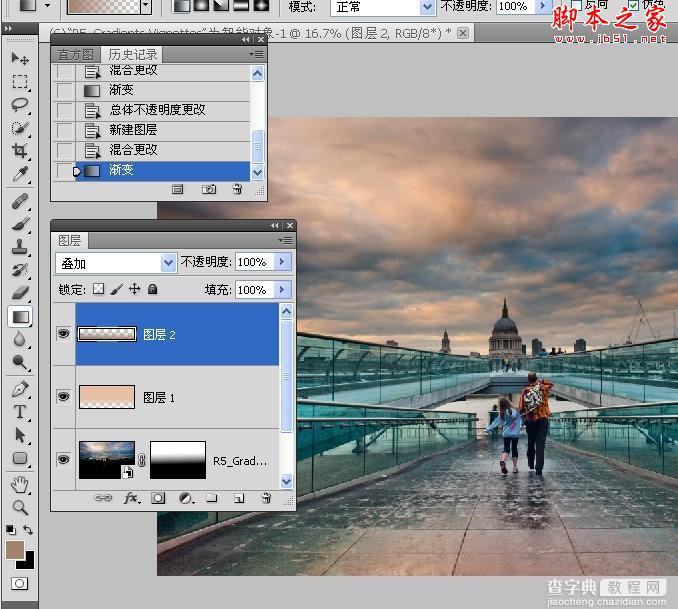The width and height of the screenshot is (678, 609).
Task: Add layer style via fx button
Action: click(131, 498)
